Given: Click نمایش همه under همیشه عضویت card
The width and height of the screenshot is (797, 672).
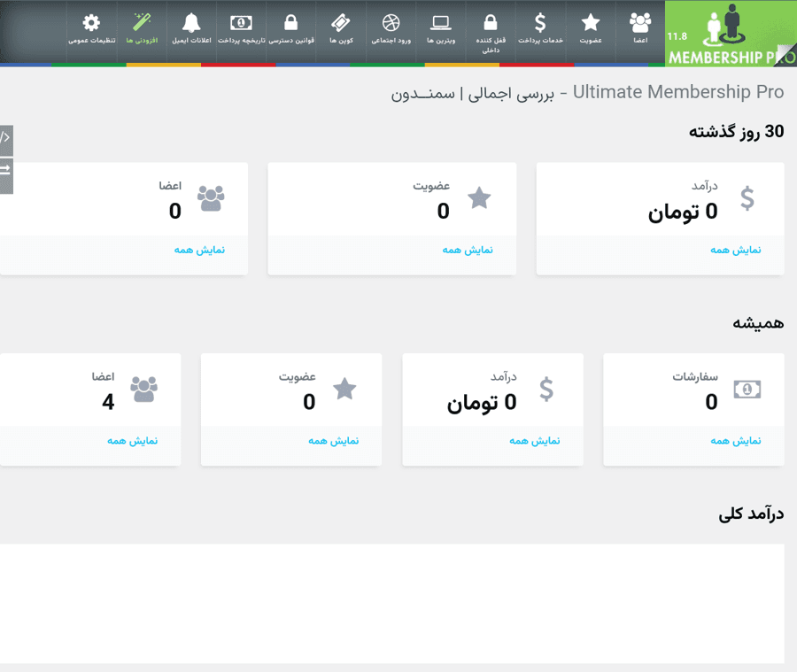Looking at the screenshot, I should click(334, 441).
